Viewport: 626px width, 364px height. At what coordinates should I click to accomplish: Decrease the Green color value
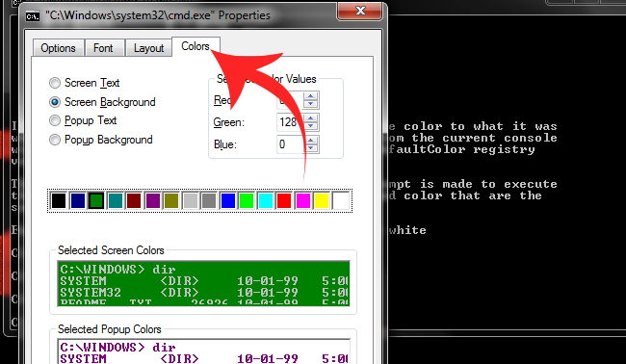pos(311,126)
